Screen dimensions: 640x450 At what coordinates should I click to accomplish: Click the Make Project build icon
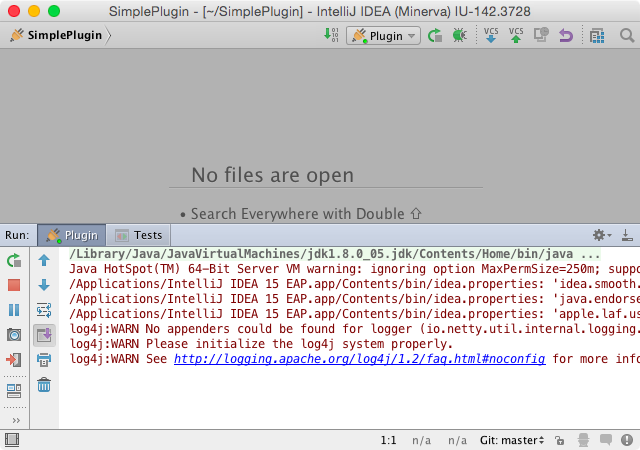point(331,35)
